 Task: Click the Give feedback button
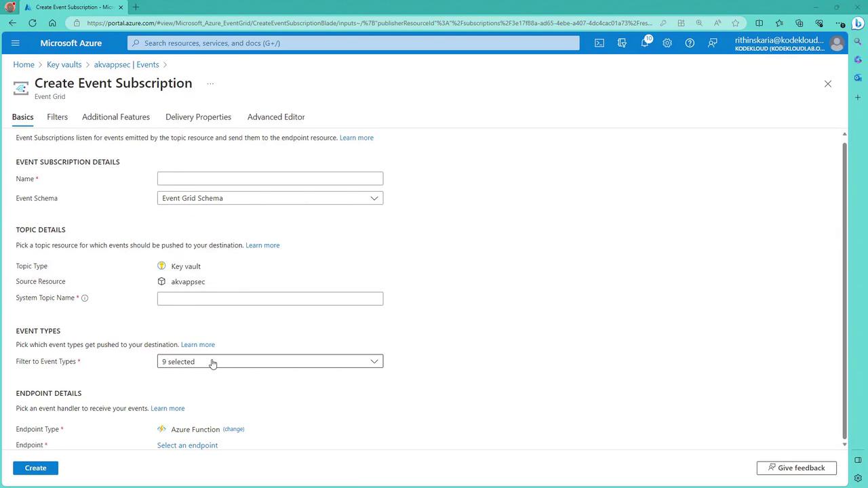pos(796,468)
